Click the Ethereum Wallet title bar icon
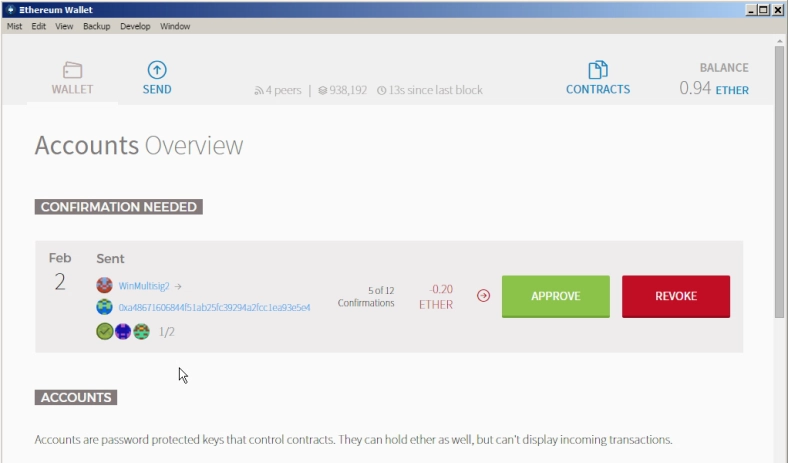The width and height of the screenshot is (788, 463). (x=11, y=10)
